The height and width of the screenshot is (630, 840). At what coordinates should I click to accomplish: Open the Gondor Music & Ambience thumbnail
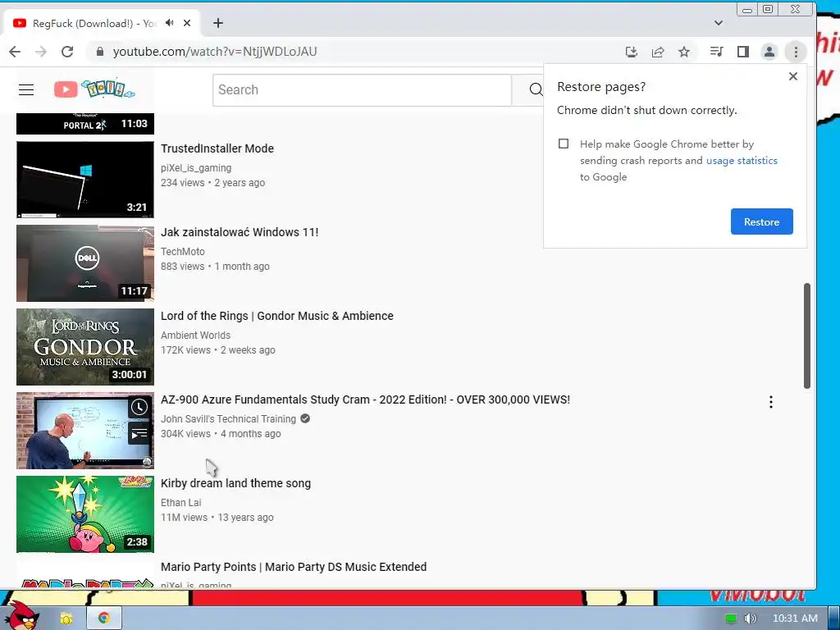pyautogui.click(x=85, y=347)
